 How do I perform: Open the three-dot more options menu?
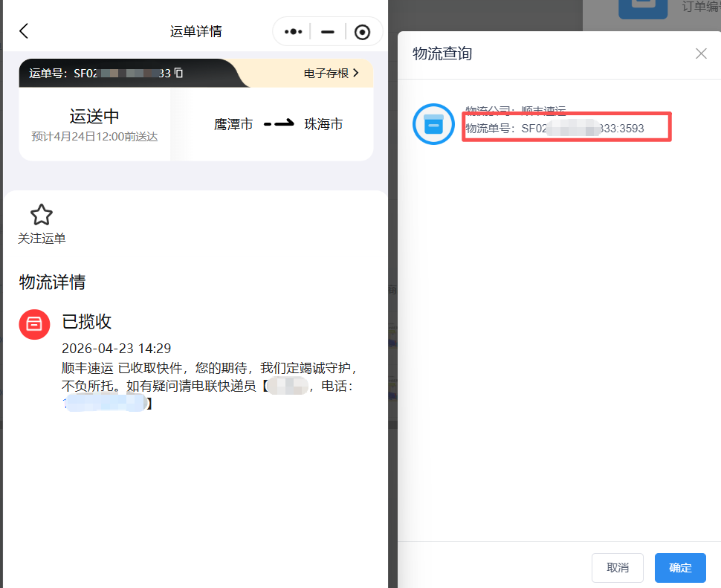294,32
